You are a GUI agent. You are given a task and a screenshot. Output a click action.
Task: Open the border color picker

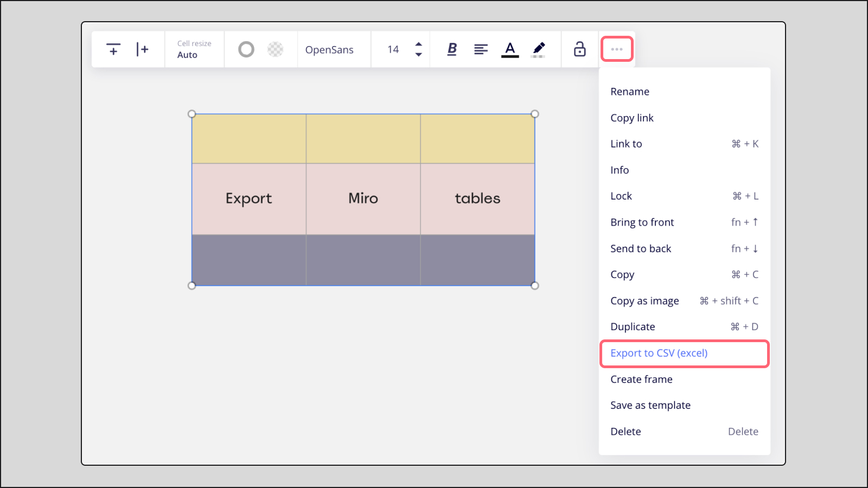[246, 49]
